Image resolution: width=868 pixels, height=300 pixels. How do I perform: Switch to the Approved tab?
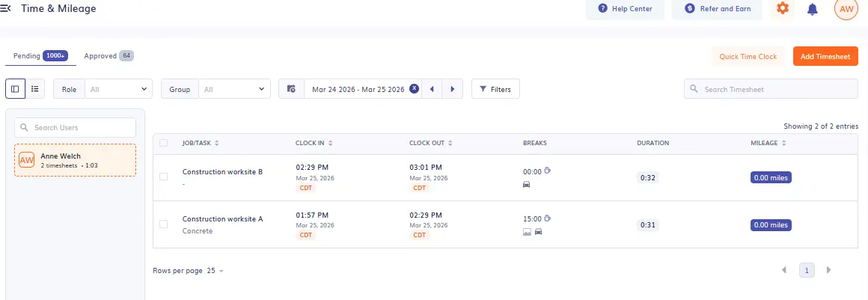click(109, 56)
